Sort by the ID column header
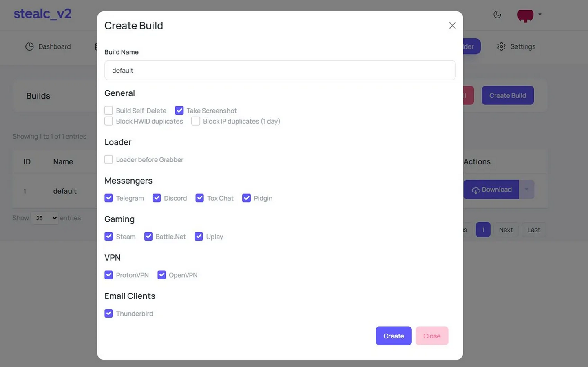 pos(27,161)
